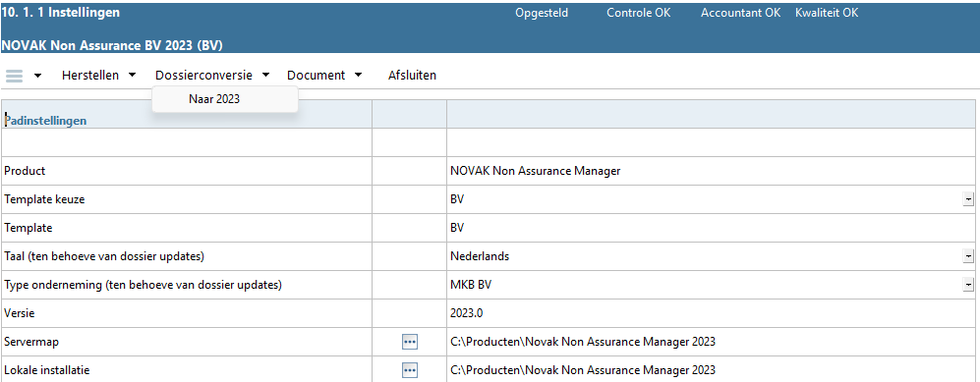Click the Opgesteld status in header

click(542, 13)
